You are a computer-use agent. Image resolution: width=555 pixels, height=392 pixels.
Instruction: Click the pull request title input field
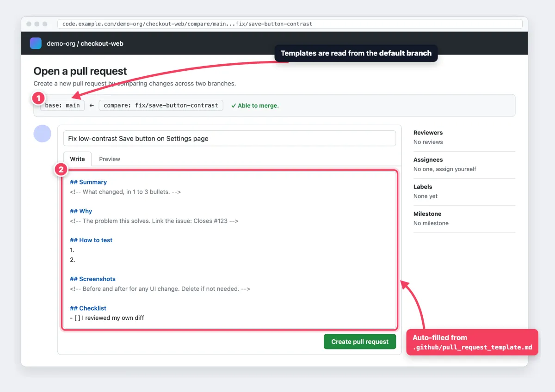coord(229,138)
